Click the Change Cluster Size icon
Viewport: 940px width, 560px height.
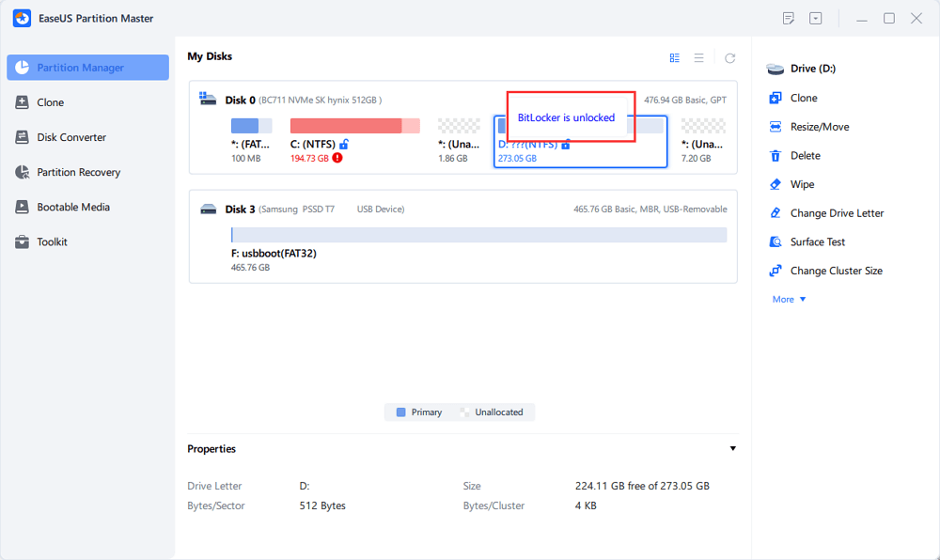[x=775, y=271]
